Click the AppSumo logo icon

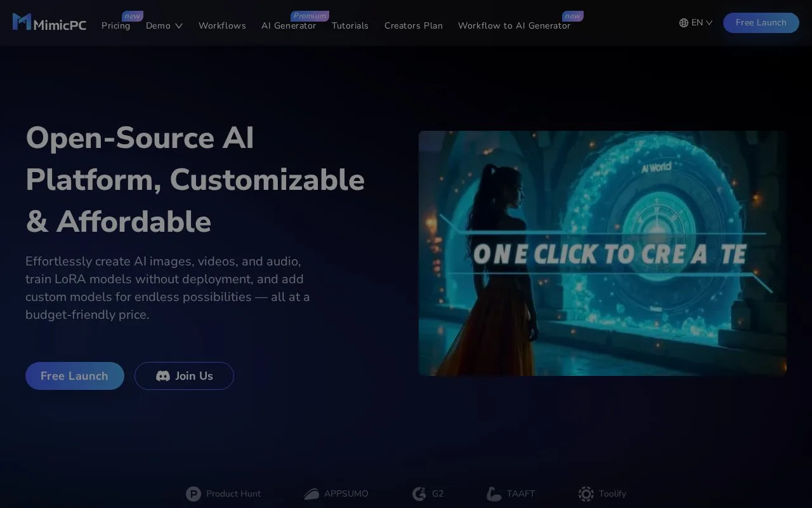[311, 493]
